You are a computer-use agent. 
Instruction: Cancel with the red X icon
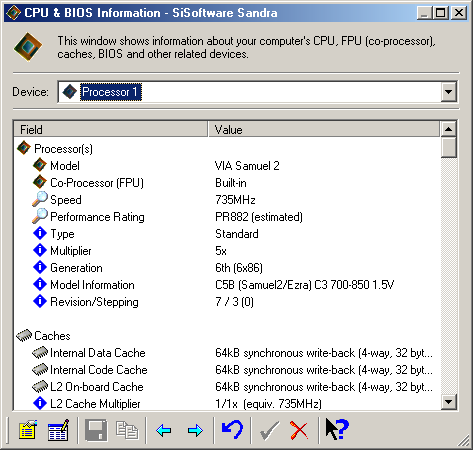click(x=299, y=430)
